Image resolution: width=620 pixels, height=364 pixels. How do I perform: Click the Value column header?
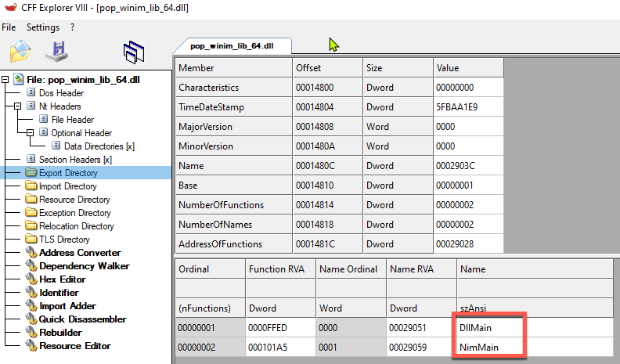pyautogui.click(x=468, y=68)
